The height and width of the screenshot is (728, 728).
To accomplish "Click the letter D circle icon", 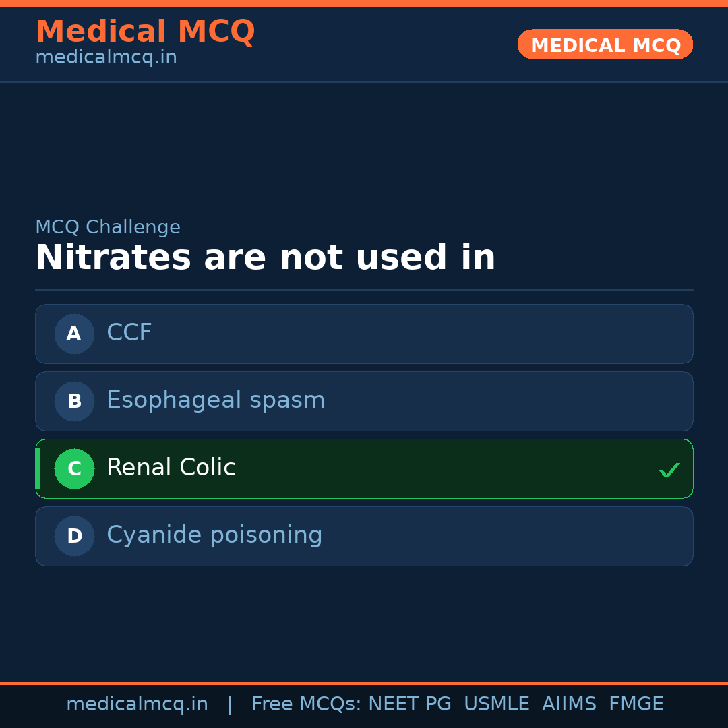I will click(74, 536).
